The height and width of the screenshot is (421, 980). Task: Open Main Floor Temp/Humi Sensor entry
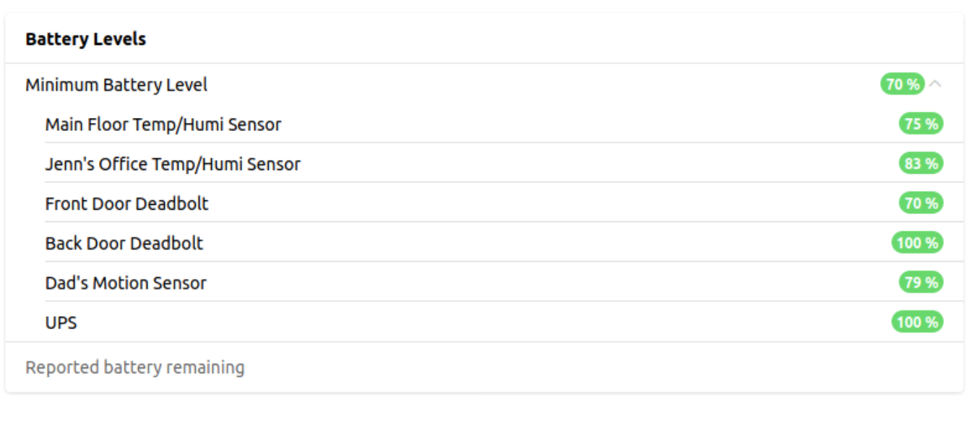point(163,124)
